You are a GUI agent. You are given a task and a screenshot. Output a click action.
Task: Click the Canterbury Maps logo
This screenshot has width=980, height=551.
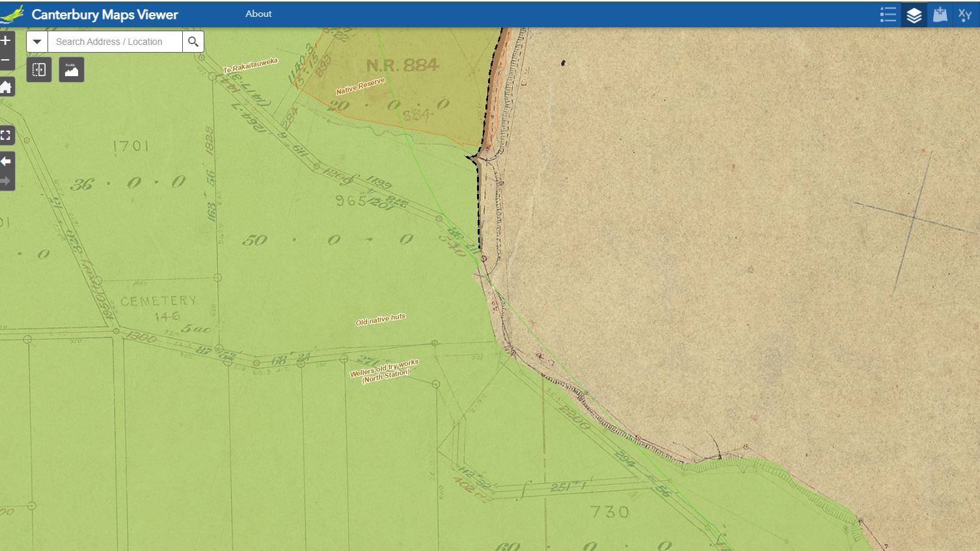point(13,14)
